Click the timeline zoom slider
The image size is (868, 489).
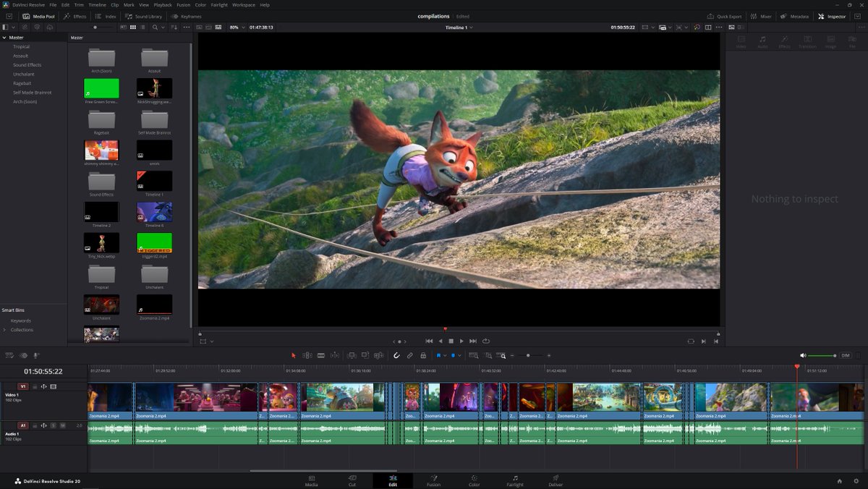528,355
